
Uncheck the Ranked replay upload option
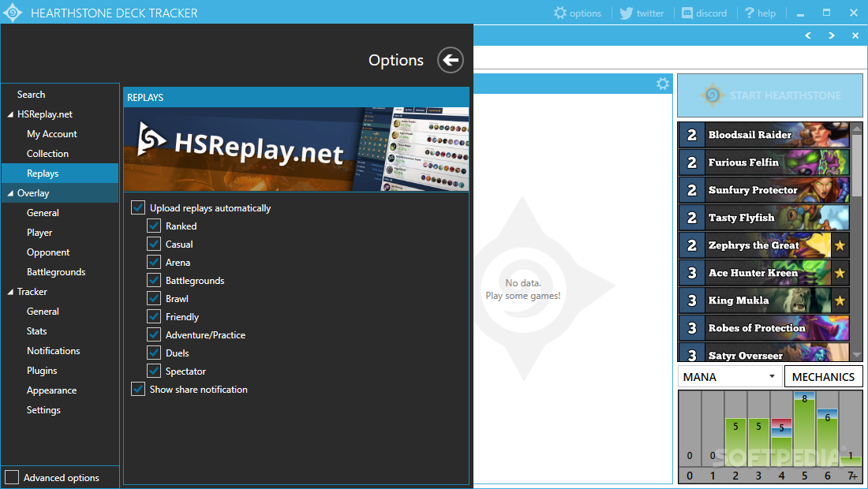154,226
